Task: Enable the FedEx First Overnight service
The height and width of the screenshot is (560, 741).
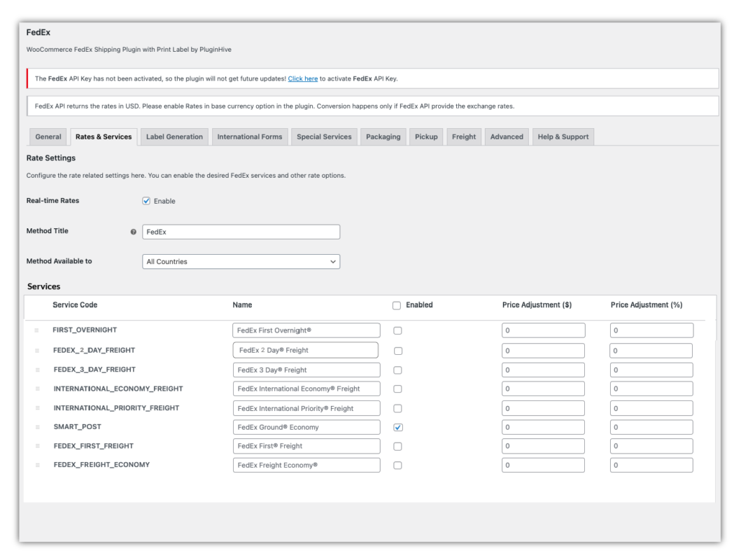Action: tap(398, 330)
